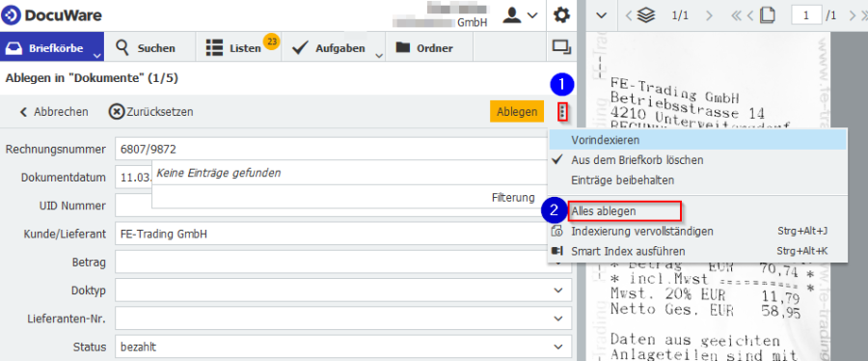This screenshot has width=868, height=361.
Task: Click the orange Ablegen button
Action: click(517, 112)
